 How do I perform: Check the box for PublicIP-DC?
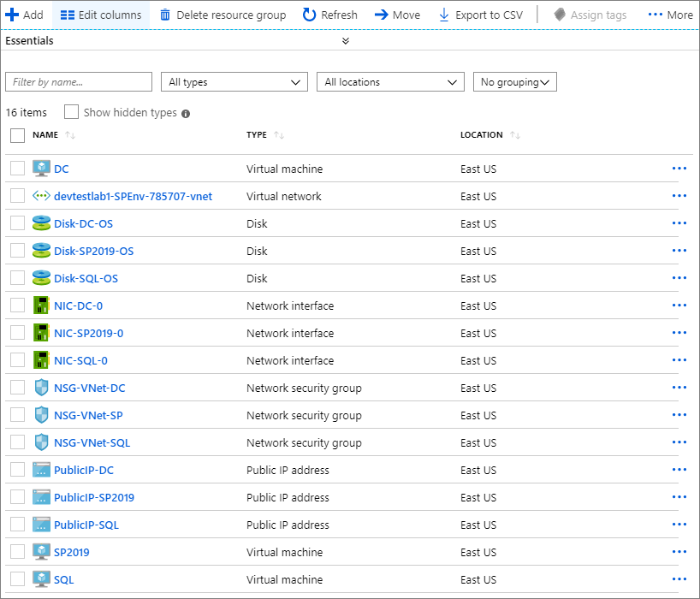coord(17,469)
